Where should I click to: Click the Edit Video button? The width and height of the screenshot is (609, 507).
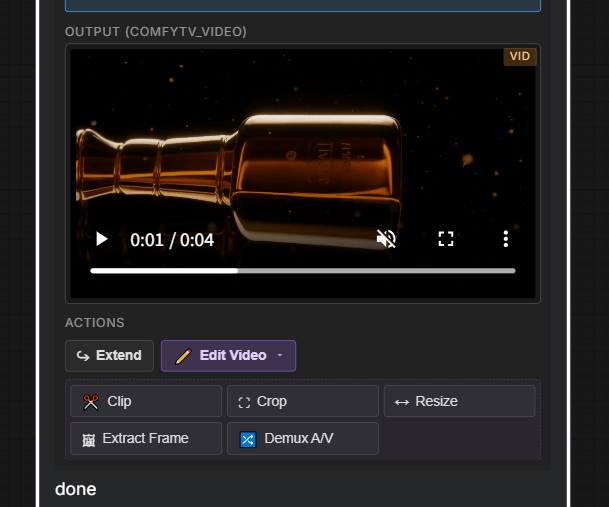228,356
